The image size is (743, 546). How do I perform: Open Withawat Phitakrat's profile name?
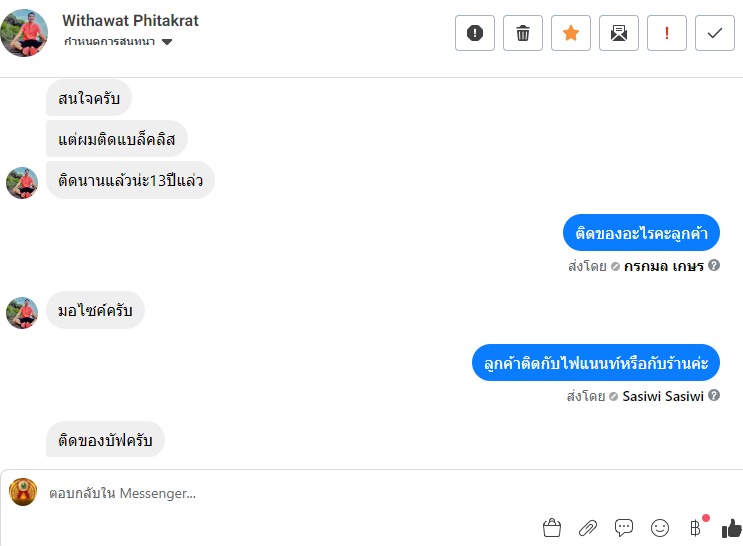[x=130, y=21]
